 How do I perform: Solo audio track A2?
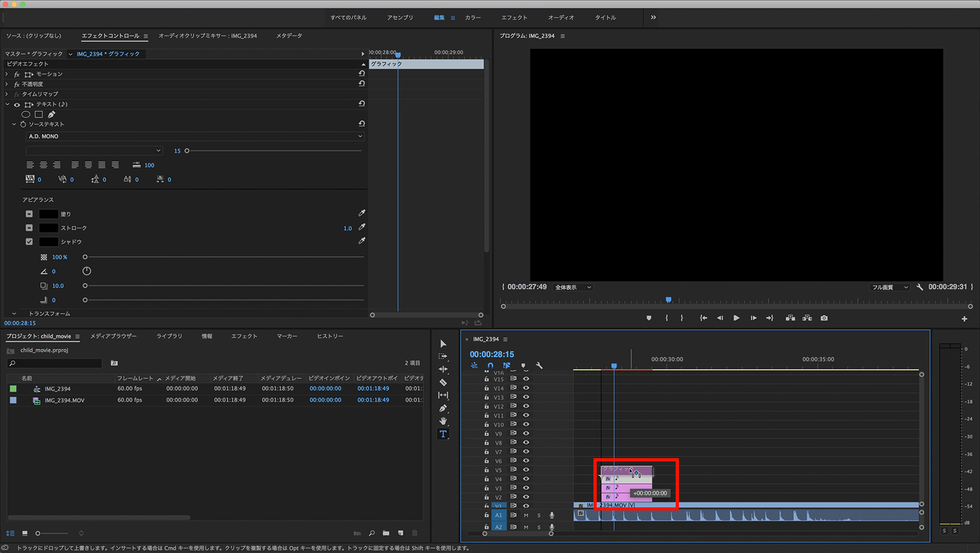click(x=539, y=527)
